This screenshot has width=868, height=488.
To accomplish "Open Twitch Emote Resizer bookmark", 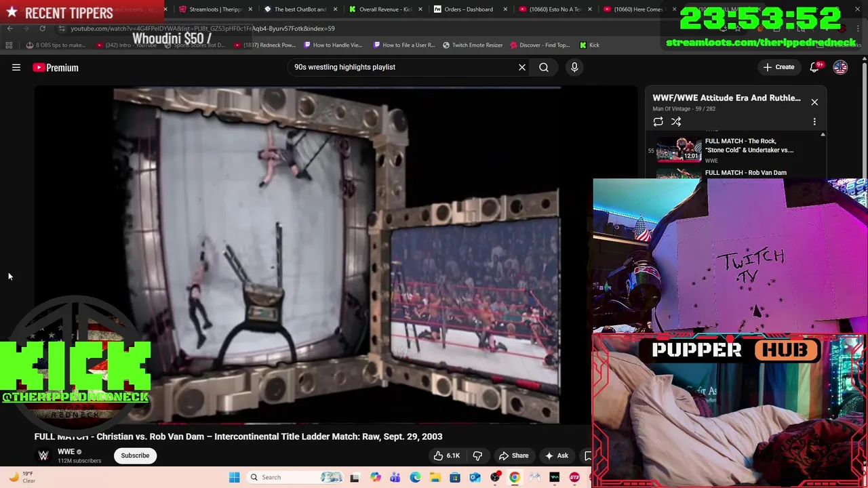I will point(473,45).
